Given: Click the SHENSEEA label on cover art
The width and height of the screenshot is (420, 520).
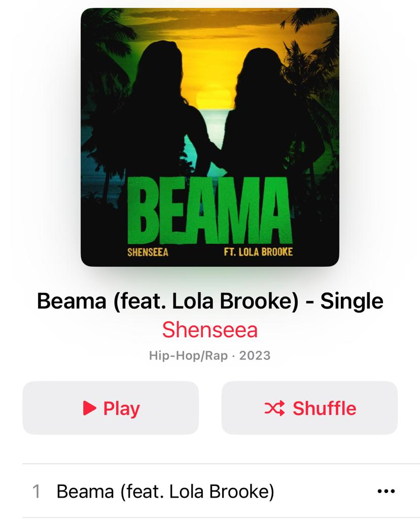Looking at the screenshot, I should pyautogui.click(x=148, y=252).
